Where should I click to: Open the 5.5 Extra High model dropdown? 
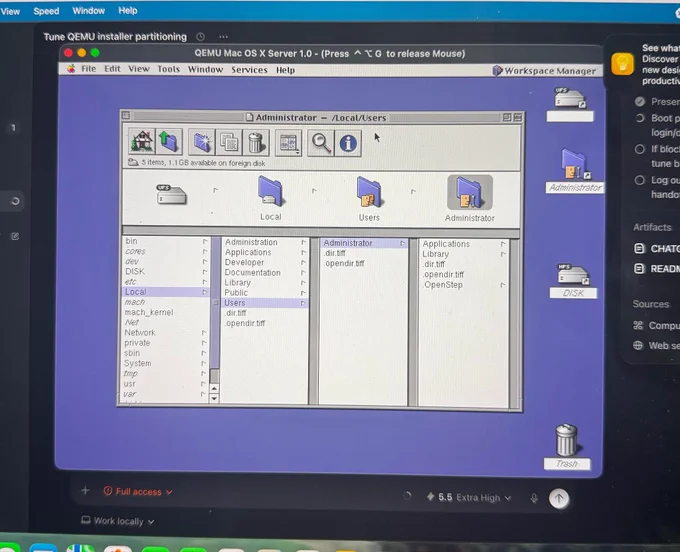[469, 497]
